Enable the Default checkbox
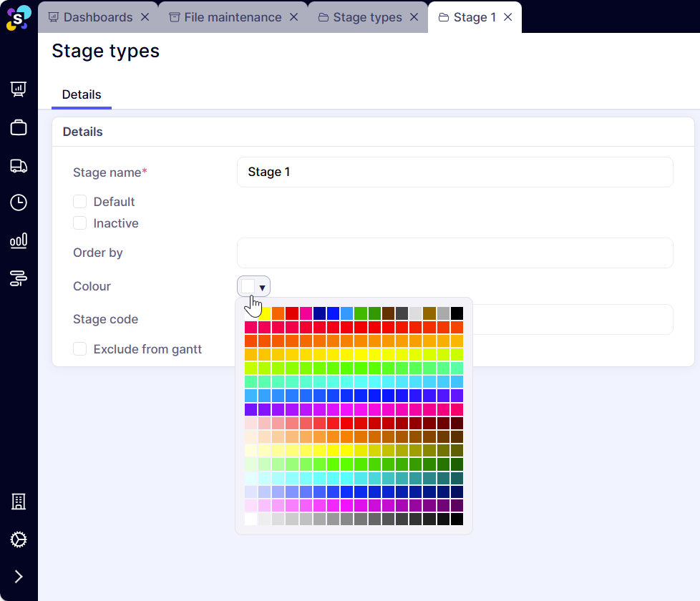This screenshot has width=700, height=601. click(x=80, y=202)
